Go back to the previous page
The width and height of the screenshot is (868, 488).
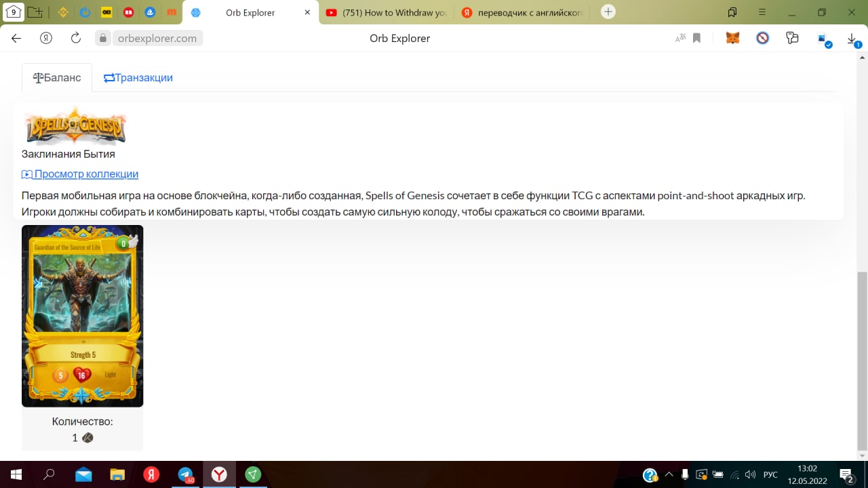(x=16, y=38)
